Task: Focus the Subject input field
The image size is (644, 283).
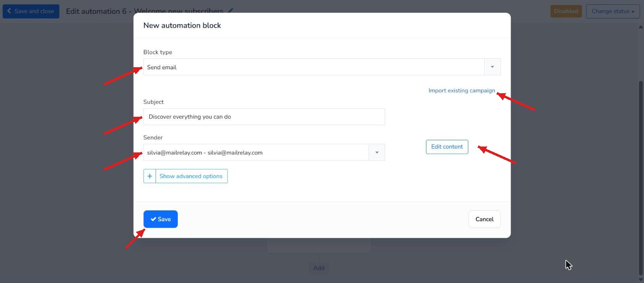Action: pyautogui.click(x=264, y=117)
